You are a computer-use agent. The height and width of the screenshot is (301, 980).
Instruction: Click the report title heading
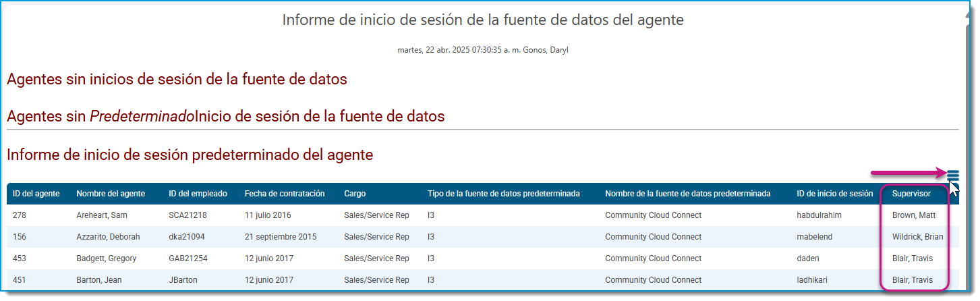[x=483, y=20]
